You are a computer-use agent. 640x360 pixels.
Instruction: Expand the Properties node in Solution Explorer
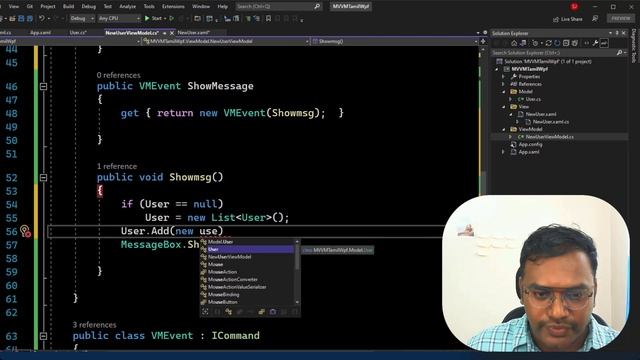(504, 76)
